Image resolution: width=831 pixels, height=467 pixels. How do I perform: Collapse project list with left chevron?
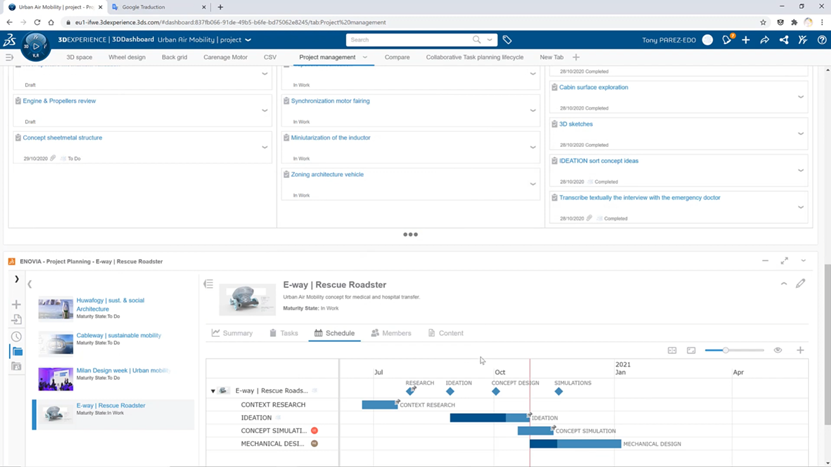30,284
